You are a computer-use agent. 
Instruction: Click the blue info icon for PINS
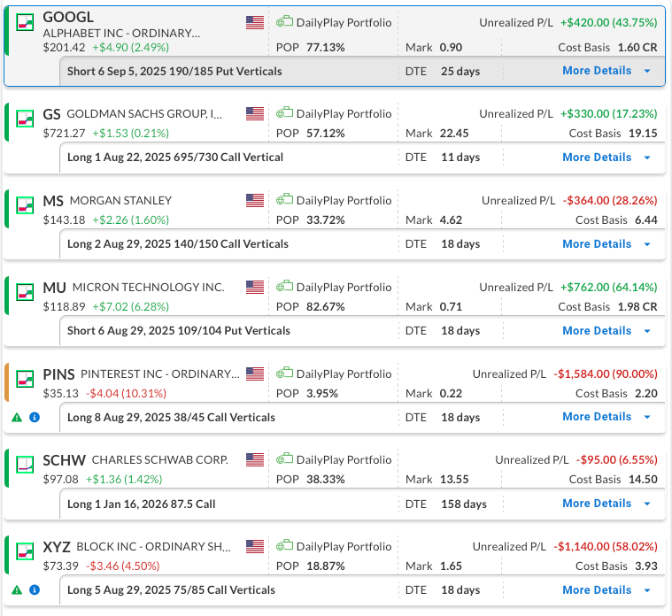pos(35,417)
